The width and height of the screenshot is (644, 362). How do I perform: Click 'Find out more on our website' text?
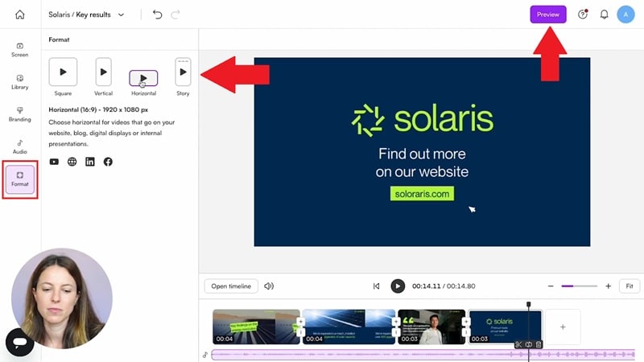[422, 162]
